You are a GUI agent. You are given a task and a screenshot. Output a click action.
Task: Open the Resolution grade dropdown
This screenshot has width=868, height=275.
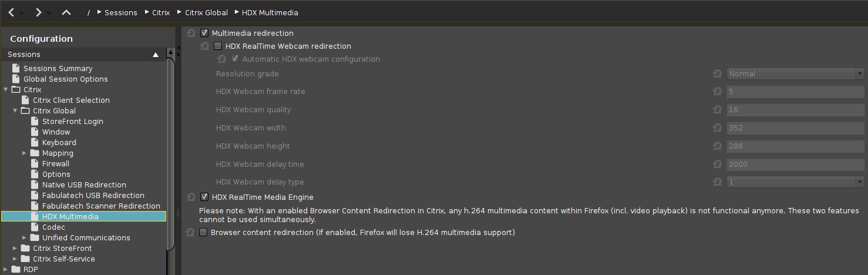pos(795,74)
